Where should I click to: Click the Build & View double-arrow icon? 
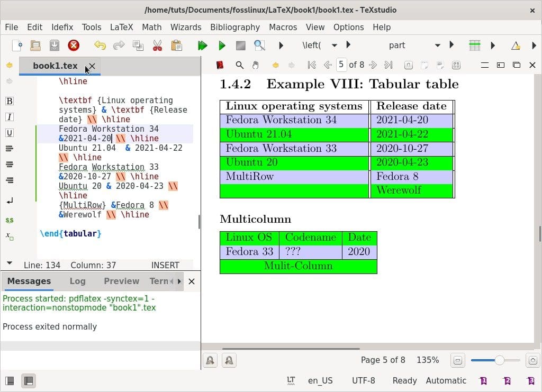(202, 45)
